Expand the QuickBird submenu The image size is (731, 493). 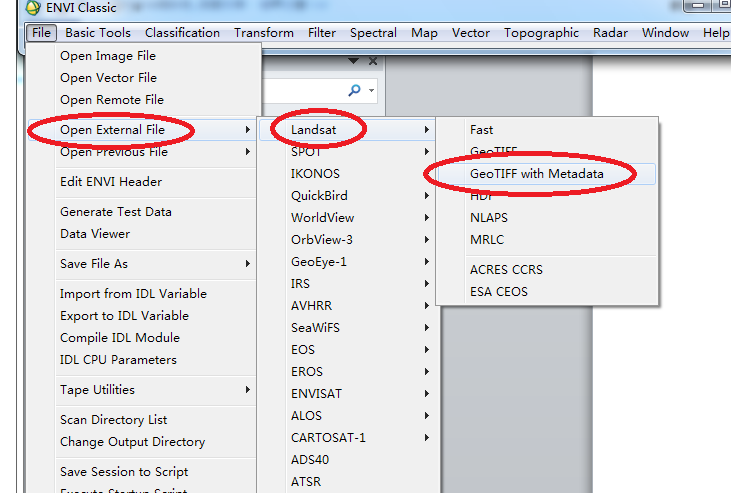tap(347, 196)
